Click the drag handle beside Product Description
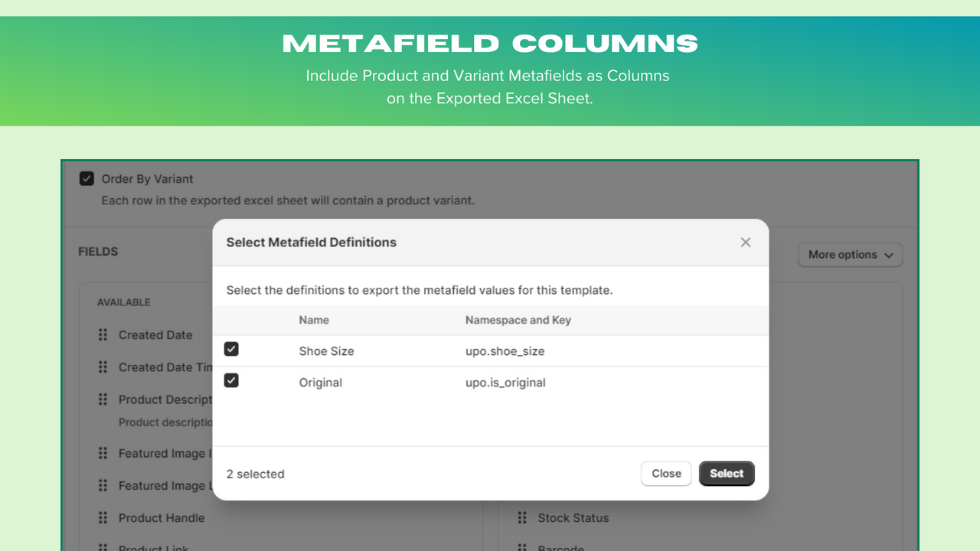The height and width of the screenshot is (551, 980). click(x=103, y=399)
